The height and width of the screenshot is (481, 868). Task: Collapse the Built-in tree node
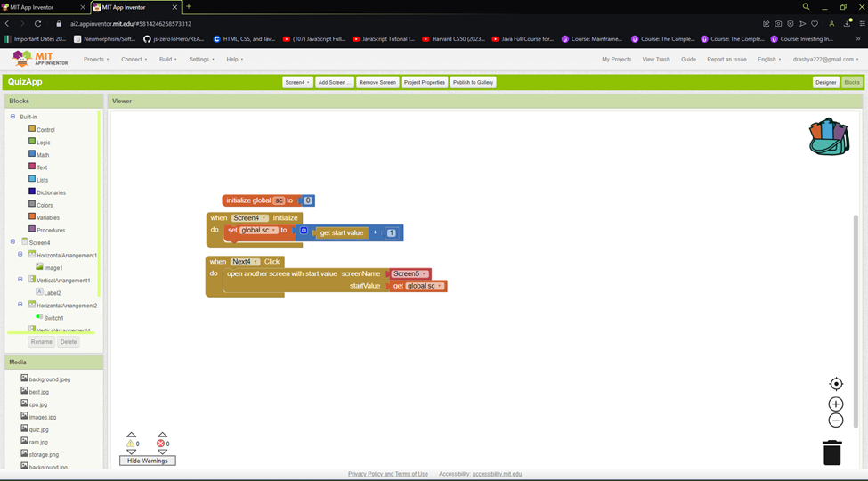(x=12, y=117)
